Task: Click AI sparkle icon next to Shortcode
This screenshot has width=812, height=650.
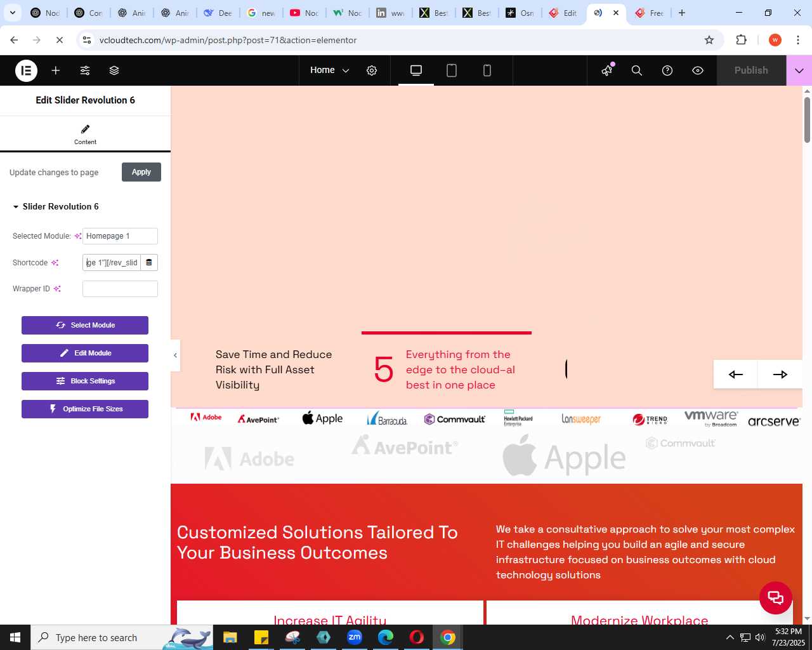Action: pyautogui.click(x=55, y=263)
